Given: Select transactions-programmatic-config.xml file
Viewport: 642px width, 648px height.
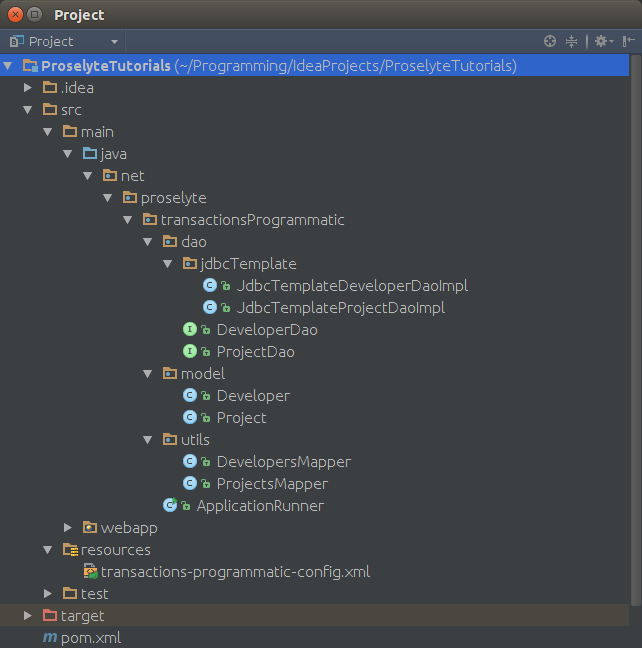Looking at the screenshot, I should 235,572.
